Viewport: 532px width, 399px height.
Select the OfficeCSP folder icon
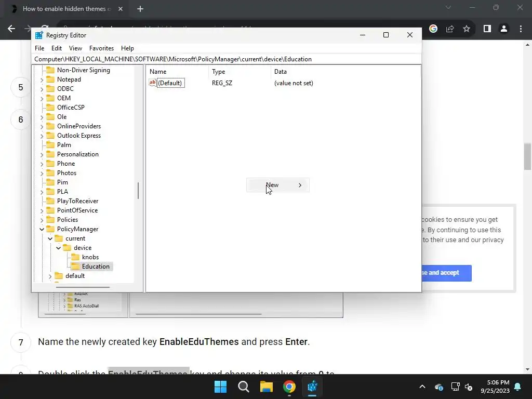coord(50,107)
